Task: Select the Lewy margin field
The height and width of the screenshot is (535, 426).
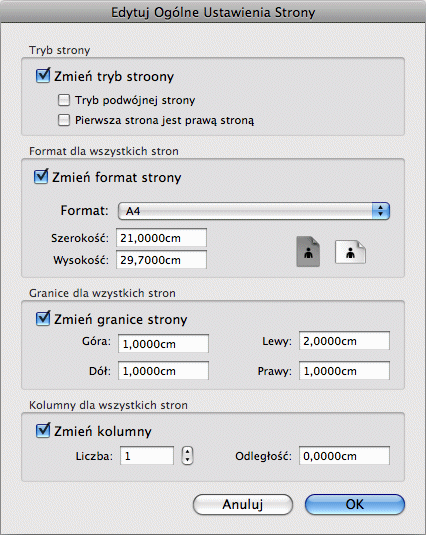Action: click(344, 341)
